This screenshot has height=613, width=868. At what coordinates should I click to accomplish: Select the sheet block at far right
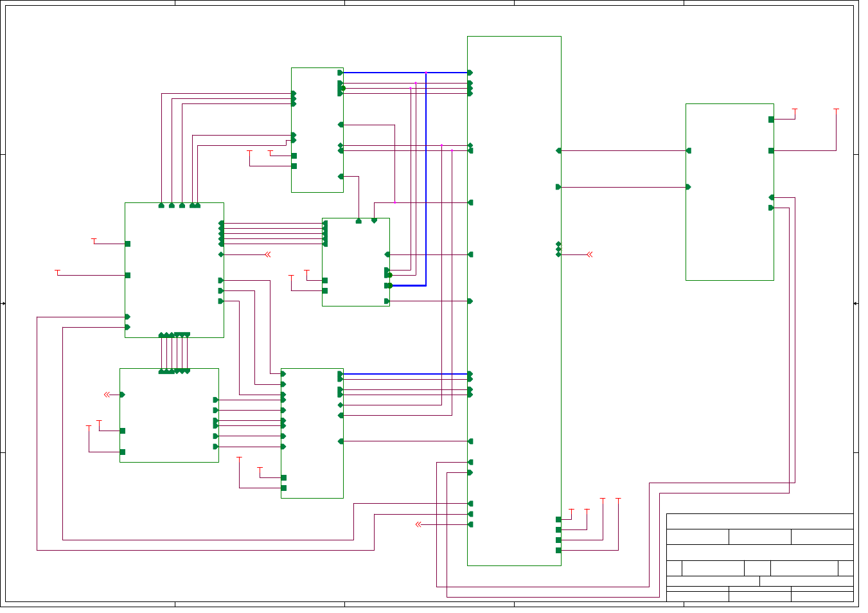pos(729,192)
